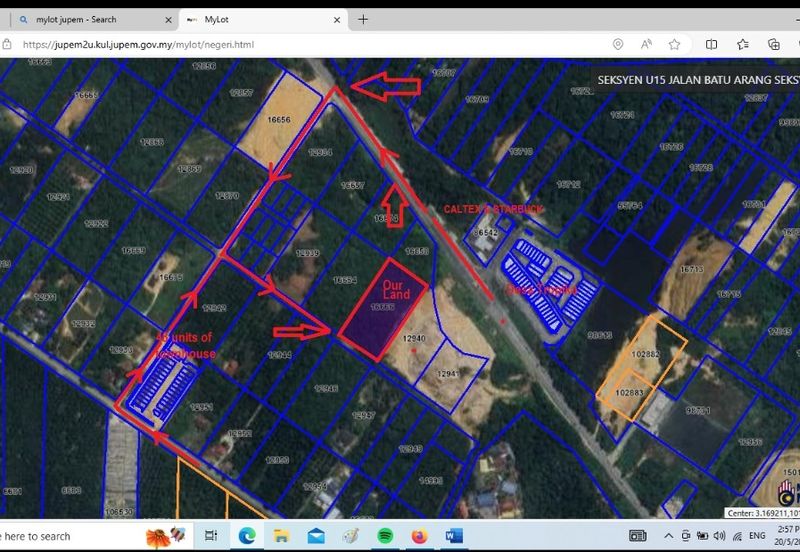Open a new browser tab

(363, 19)
